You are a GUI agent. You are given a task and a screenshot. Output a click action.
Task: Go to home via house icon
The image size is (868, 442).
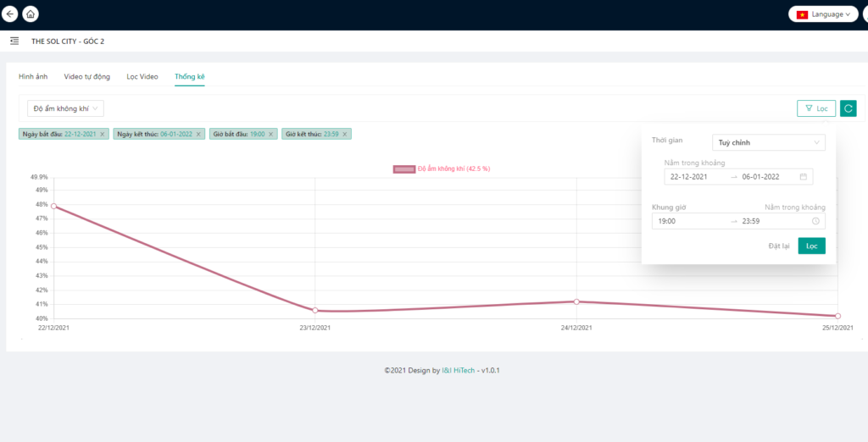pyautogui.click(x=31, y=14)
